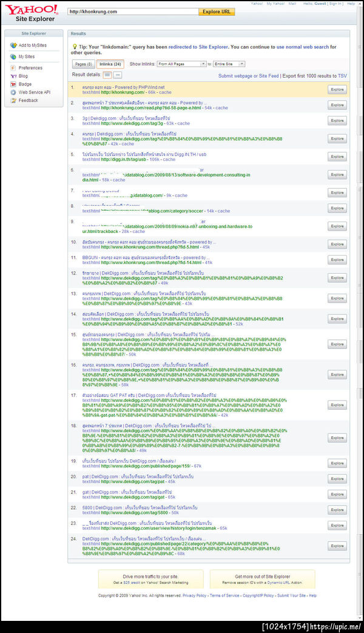
Task: Open cache link for digg.in.th/tag/usb result
Action: coord(169,160)
